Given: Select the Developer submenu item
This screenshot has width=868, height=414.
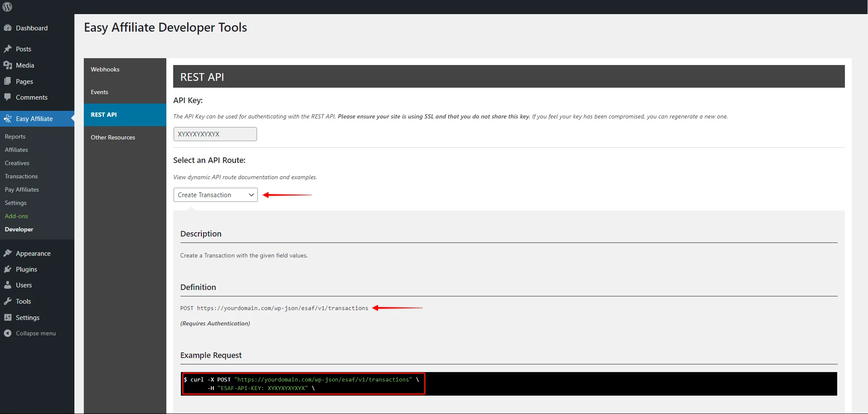Looking at the screenshot, I should (x=19, y=229).
